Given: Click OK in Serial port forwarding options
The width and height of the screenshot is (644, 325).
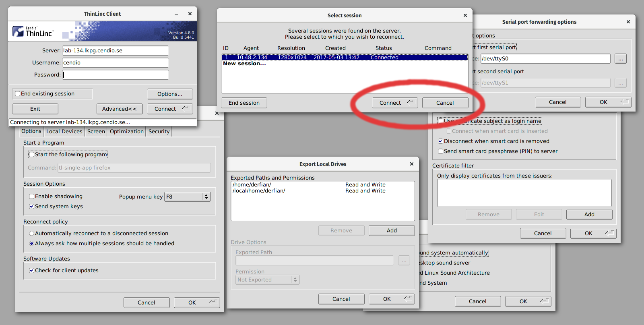Looking at the screenshot, I should pyautogui.click(x=608, y=102).
